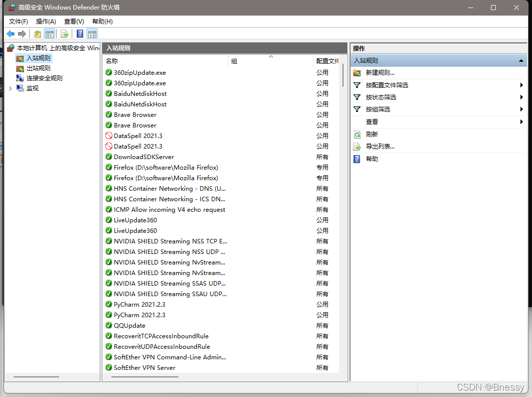Click the rules list horizontal scrollbar thumb
This screenshot has height=397, width=532.
[x=144, y=376]
